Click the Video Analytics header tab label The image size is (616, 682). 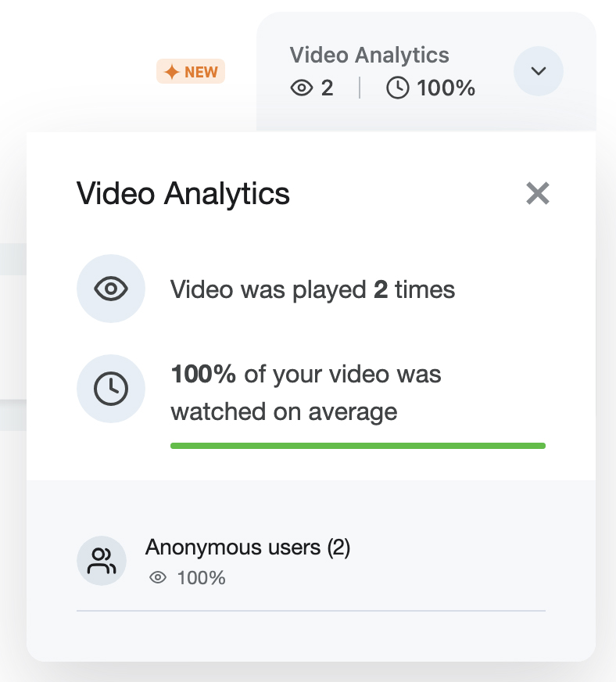[369, 56]
